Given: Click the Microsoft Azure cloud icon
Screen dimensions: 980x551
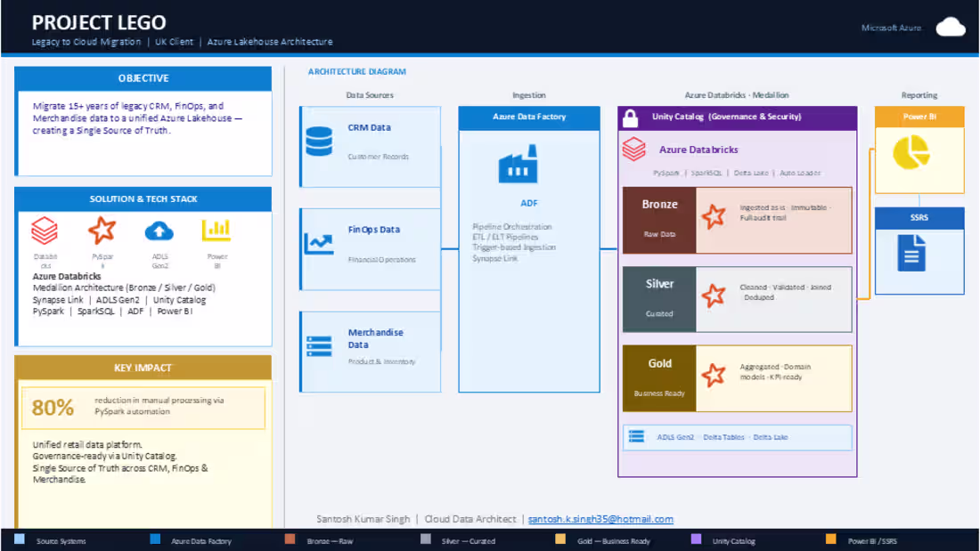Looking at the screenshot, I should 950,28.
